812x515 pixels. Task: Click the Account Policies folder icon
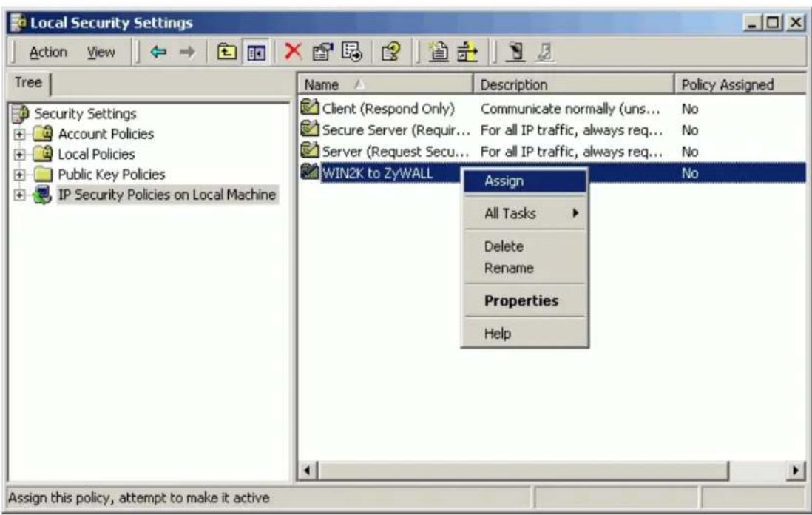[x=43, y=134]
